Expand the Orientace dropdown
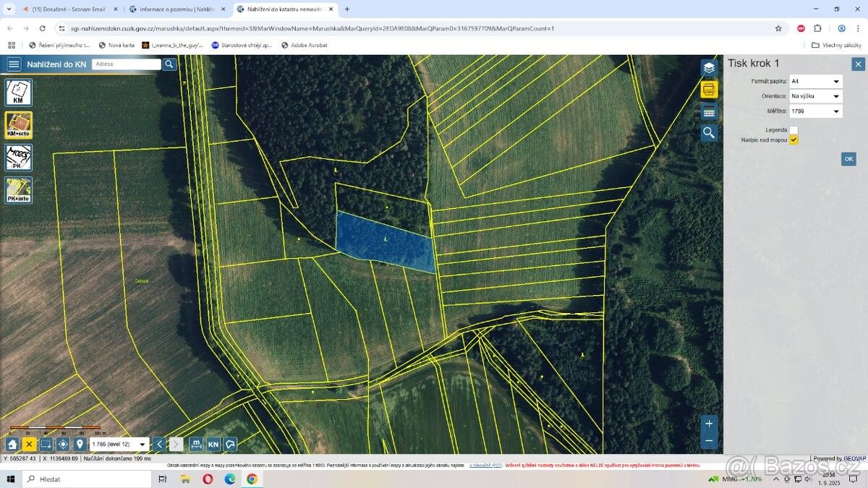This screenshot has height=488, width=868. pyautogui.click(x=815, y=96)
